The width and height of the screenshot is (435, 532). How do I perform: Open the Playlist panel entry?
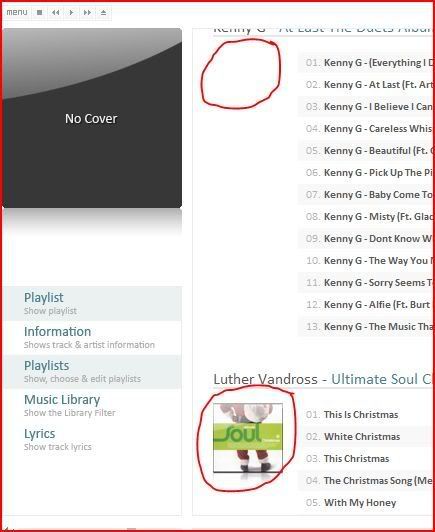93,304
